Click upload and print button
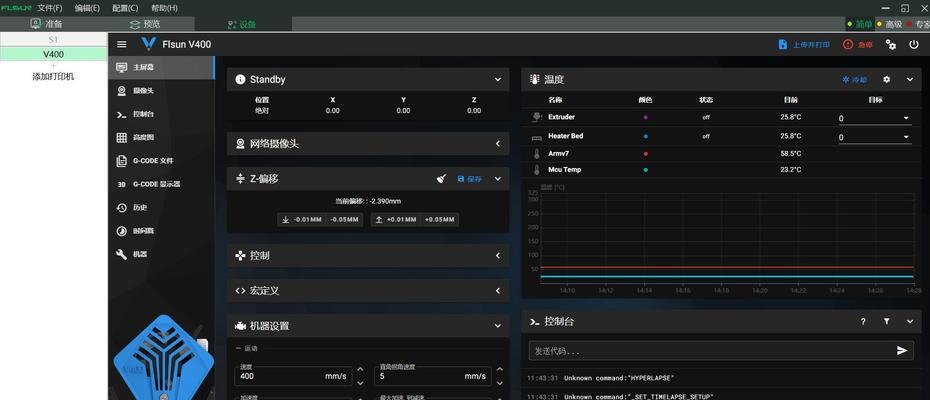The image size is (930, 400). (x=804, y=45)
